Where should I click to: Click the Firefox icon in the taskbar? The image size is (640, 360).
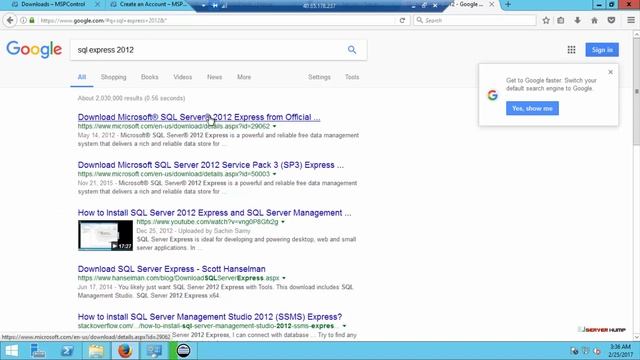(125, 351)
